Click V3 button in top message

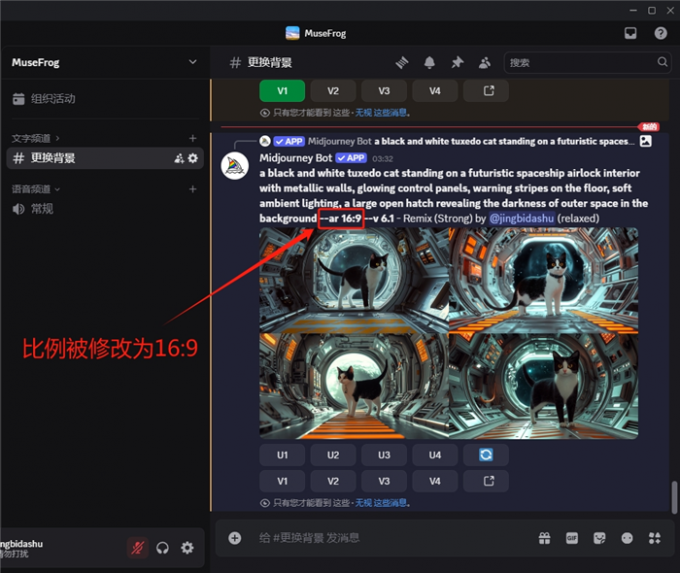(x=384, y=91)
